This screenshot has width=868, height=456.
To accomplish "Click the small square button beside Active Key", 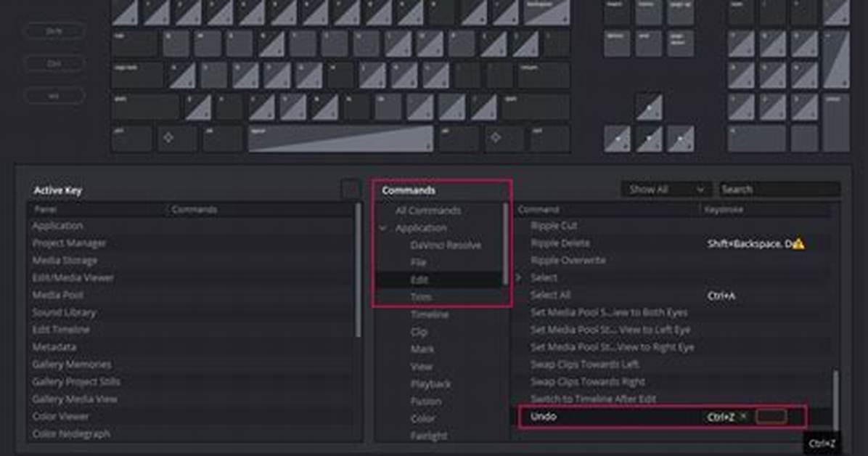I will pyautogui.click(x=351, y=190).
